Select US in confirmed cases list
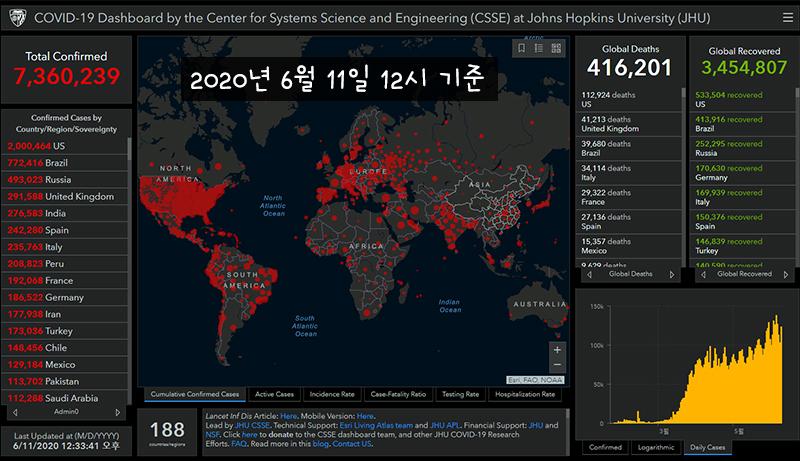This screenshot has width=800, height=461. click(x=65, y=146)
